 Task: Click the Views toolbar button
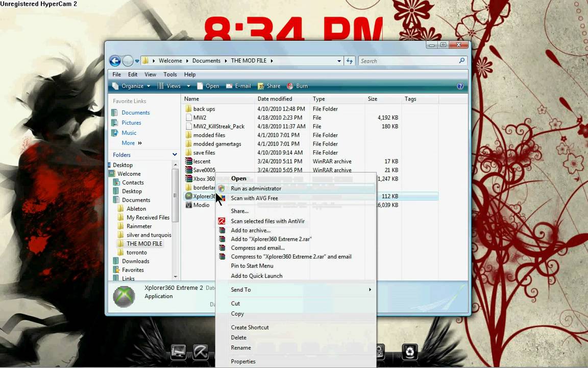(x=169, y=86)
